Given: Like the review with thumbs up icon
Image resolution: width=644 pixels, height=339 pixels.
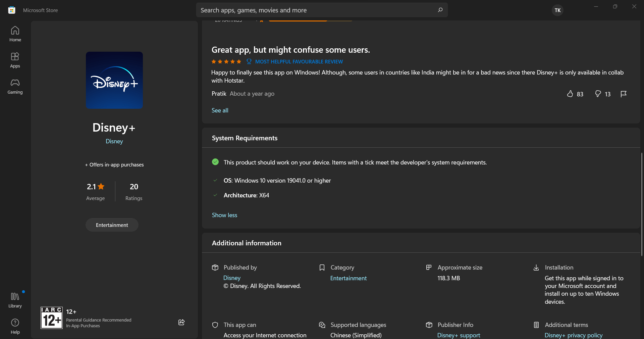Looking at the screenshot, I should [x=570, y=94].
